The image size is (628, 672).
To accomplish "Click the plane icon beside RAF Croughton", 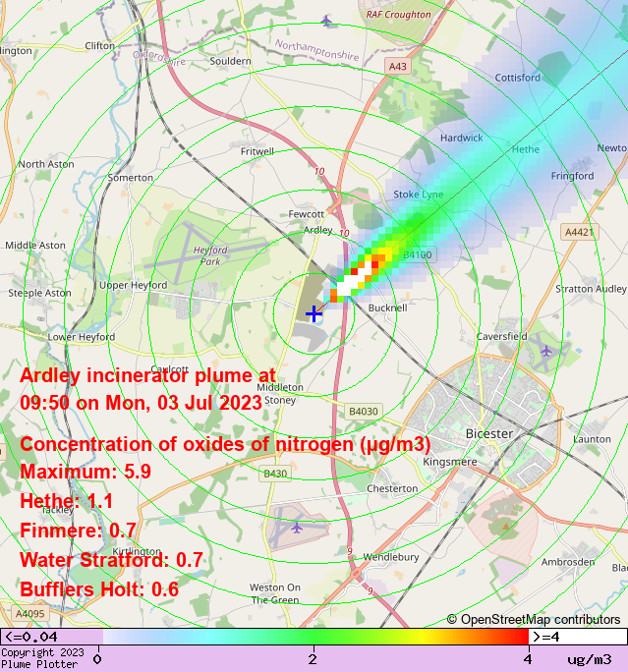I will [326, 21].
